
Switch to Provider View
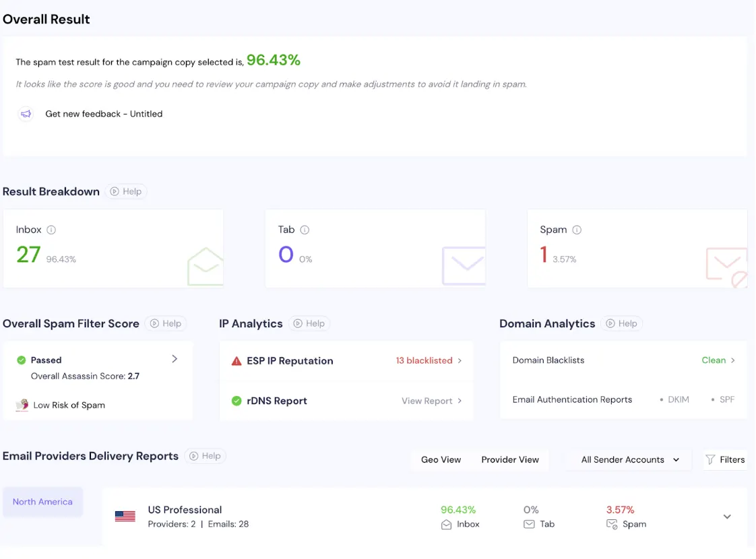click(x=510, y=460)
